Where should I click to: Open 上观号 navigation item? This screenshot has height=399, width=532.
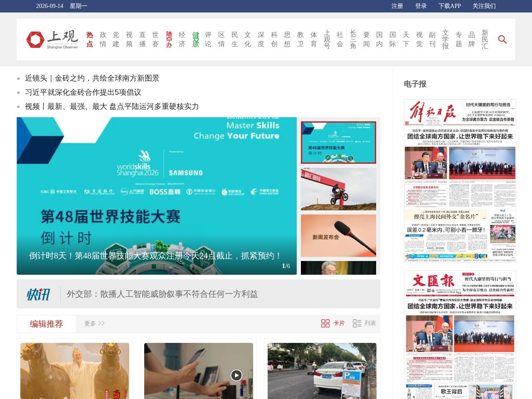[x=327, y=39]
